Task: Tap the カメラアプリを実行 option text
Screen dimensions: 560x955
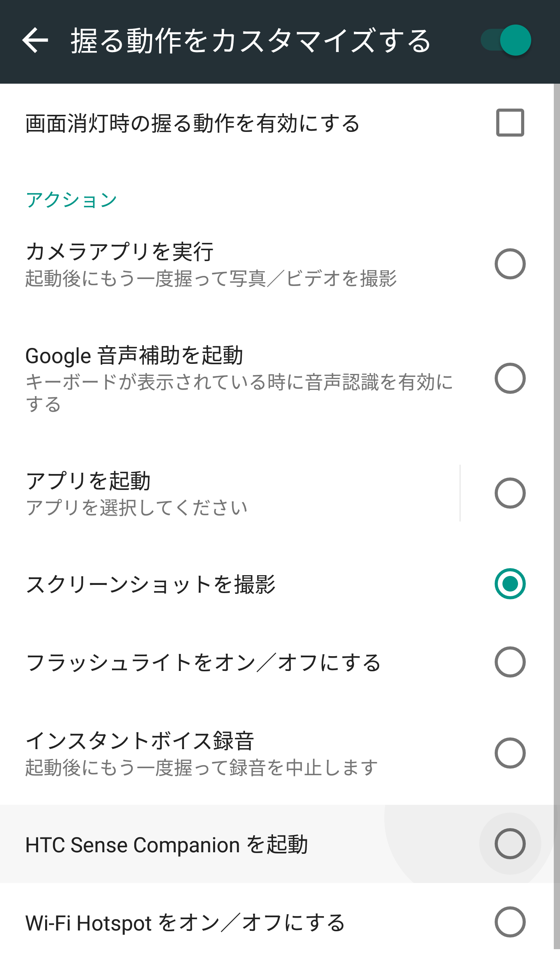Action: pos(119,251)
